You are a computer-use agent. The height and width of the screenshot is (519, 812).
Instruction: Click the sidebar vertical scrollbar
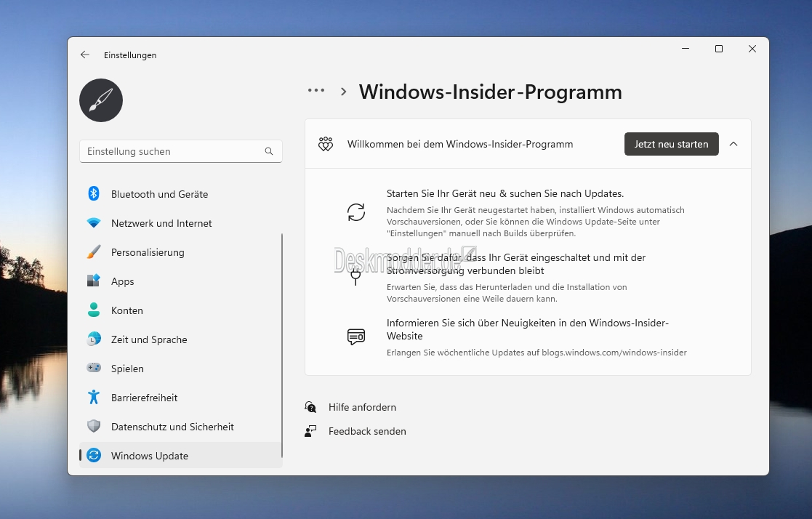click(x=282, y=345)
